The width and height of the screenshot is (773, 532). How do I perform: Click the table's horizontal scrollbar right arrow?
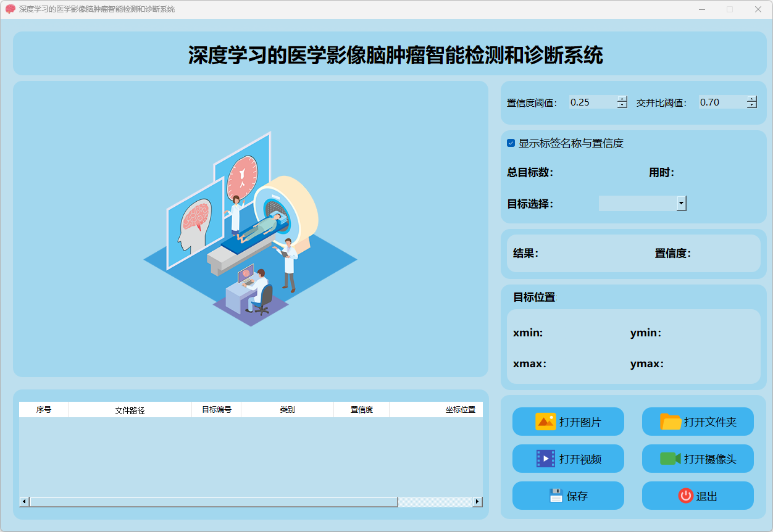[477, 502]
